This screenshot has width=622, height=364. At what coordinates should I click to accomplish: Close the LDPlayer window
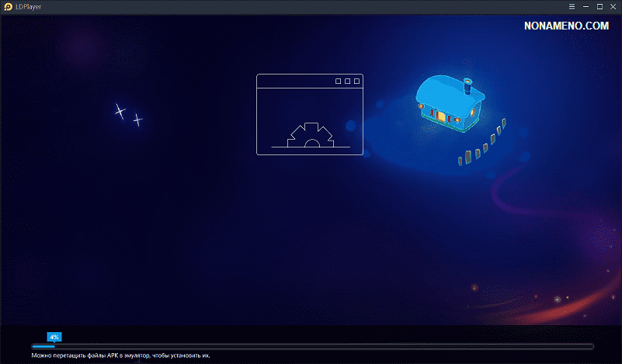click(x=613, y=6)
